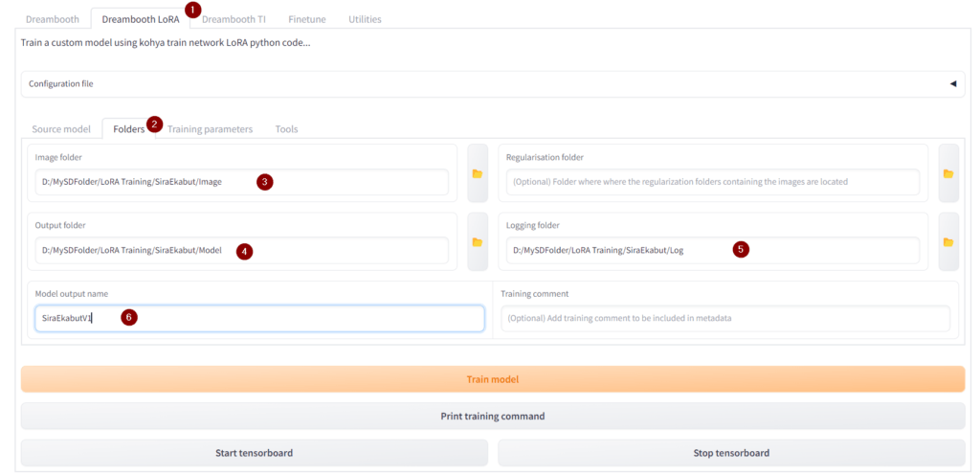This screenshot has width=980, height=475.
Task: Open the Source model sub-tab
Action: 61,128
